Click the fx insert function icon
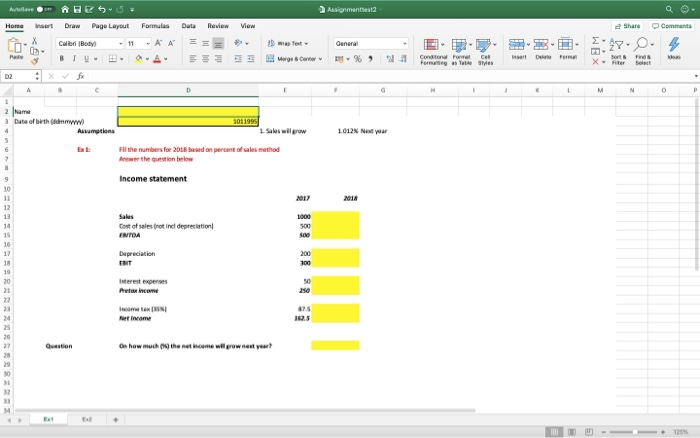 click(x=80, y=76)
